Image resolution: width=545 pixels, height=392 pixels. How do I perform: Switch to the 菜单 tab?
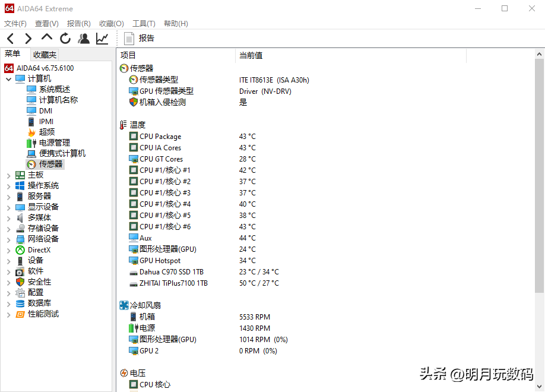click(x=12, y=53)
